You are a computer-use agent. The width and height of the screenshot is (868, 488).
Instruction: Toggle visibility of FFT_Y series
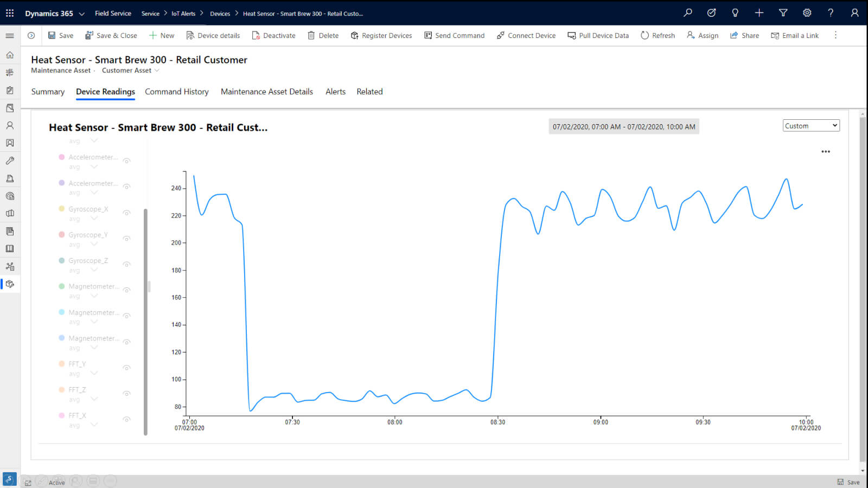point(126,368)
